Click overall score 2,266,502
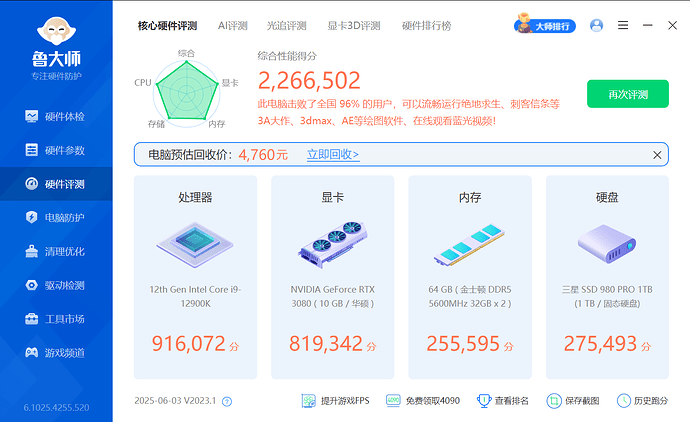 point(309,81)
